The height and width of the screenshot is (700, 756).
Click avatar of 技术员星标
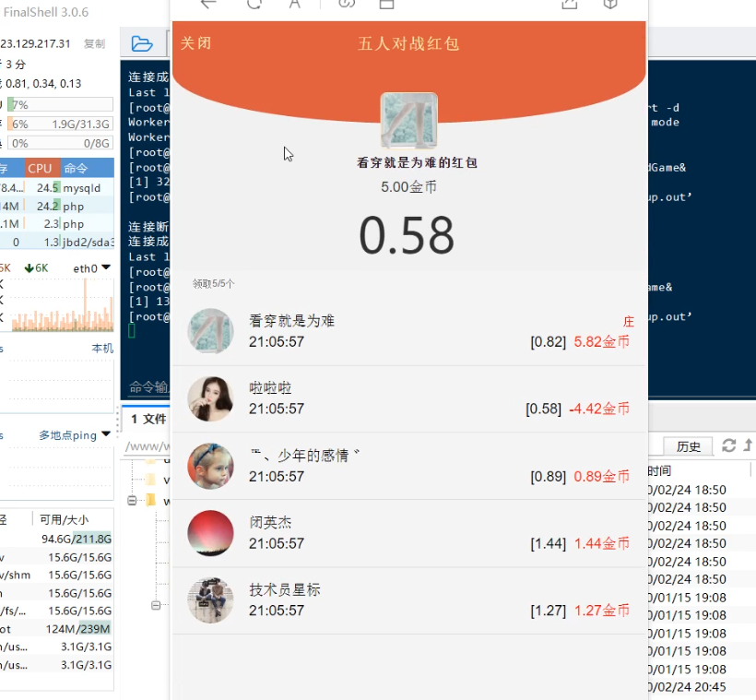(210, 600)
